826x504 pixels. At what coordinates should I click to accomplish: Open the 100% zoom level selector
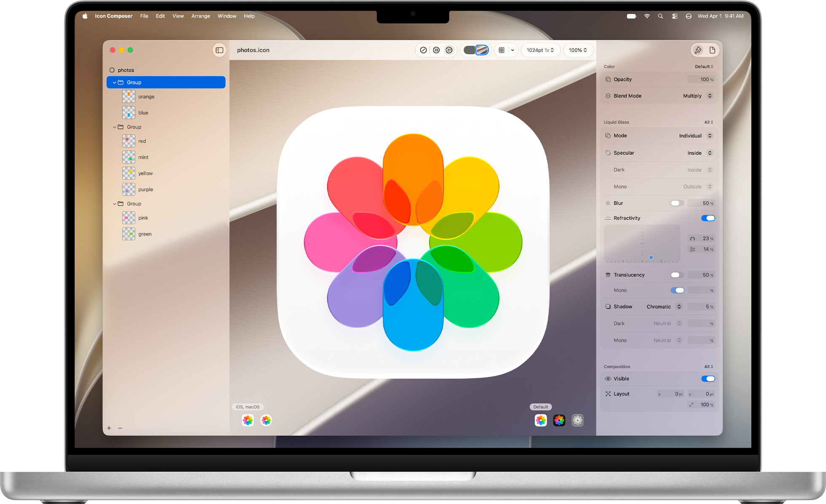pos(578,50)
